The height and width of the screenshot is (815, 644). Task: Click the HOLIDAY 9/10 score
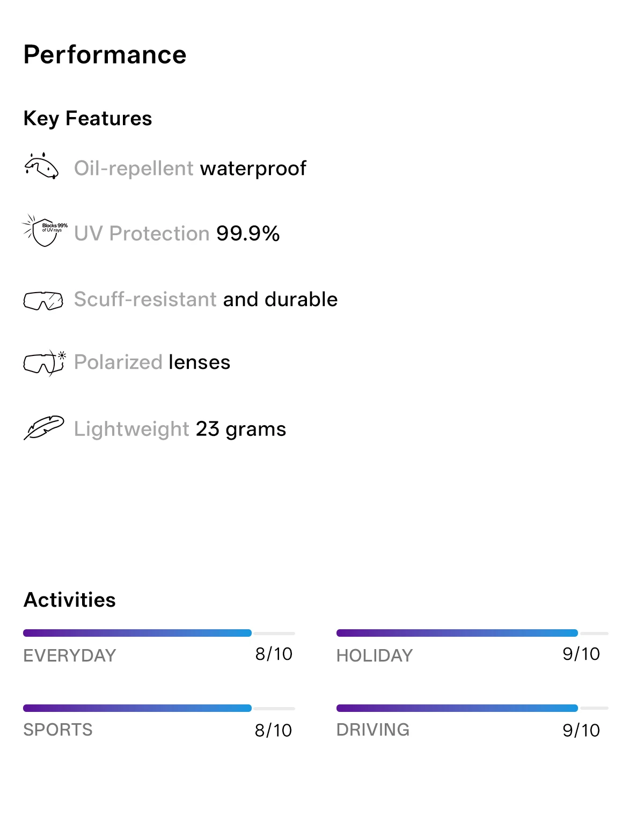pyautogui.click(x=581, y=654)
